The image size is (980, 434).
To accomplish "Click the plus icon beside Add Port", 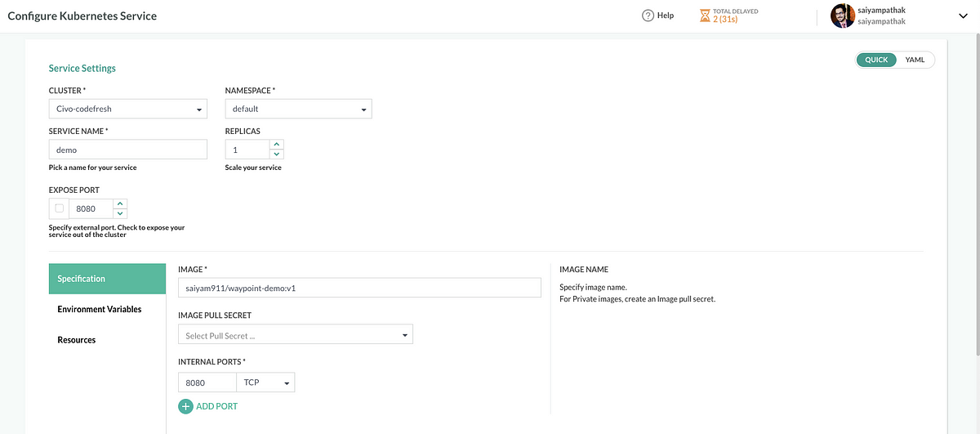I will pos(185,406).
